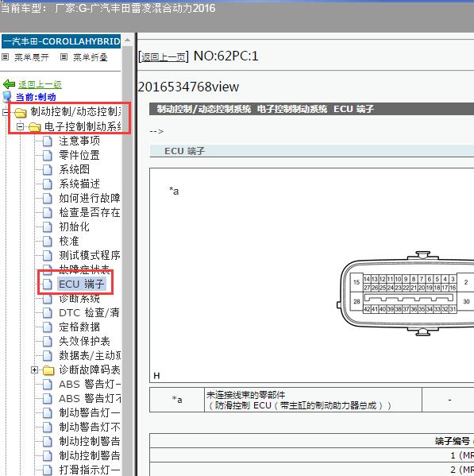Collapse the 制动控制/动态控制 folder node
Viewport: 474px width, 476px height.
point(6,112)
